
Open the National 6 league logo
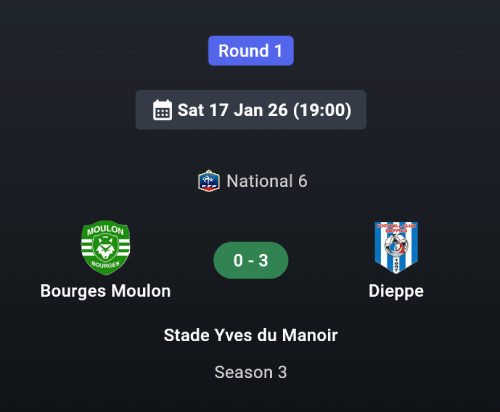[209, 181]
